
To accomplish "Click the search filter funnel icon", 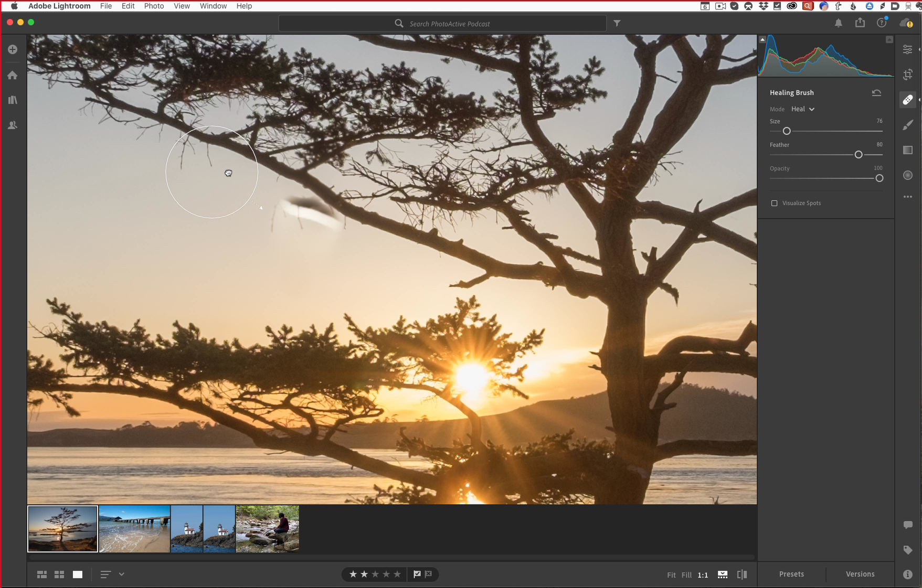I will pyautogui.click(x=617, y=23).
